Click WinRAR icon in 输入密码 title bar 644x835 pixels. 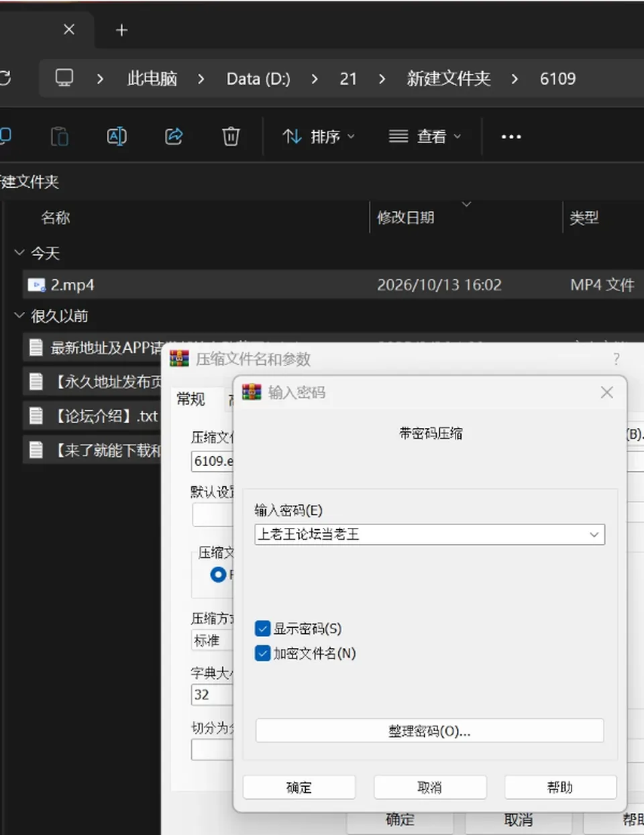252,392
